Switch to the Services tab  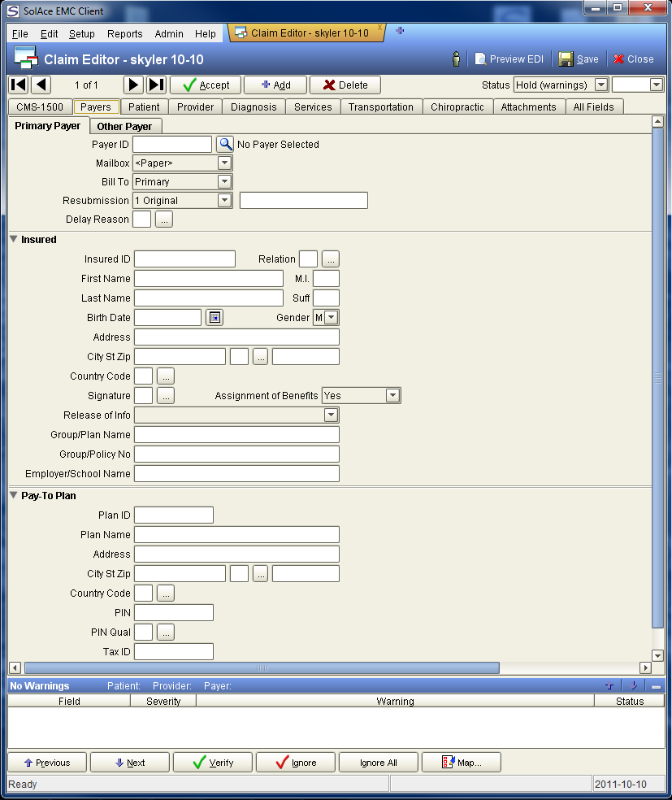[313, 107]
